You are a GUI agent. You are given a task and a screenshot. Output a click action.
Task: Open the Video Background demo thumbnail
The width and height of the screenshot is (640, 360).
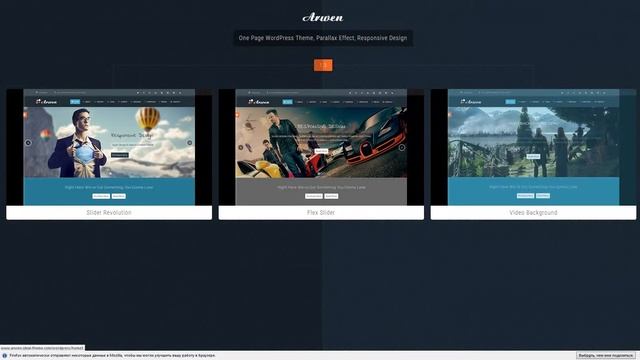[533, 147]
